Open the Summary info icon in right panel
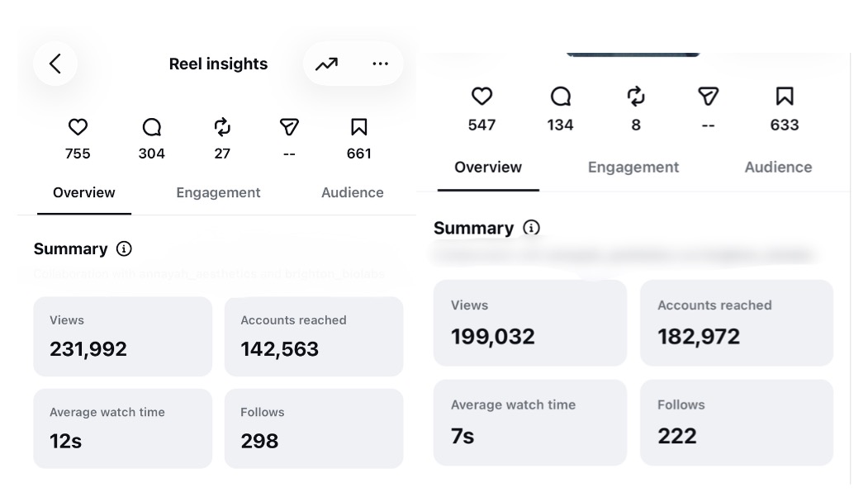Image resolution: width=868 pixels, height=492 pixels. pyautogui.click(x=531, y=228)
